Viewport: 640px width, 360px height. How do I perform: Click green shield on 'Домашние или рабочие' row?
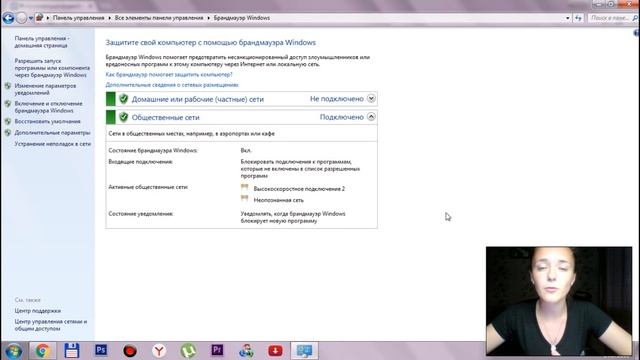coord(123,99)
